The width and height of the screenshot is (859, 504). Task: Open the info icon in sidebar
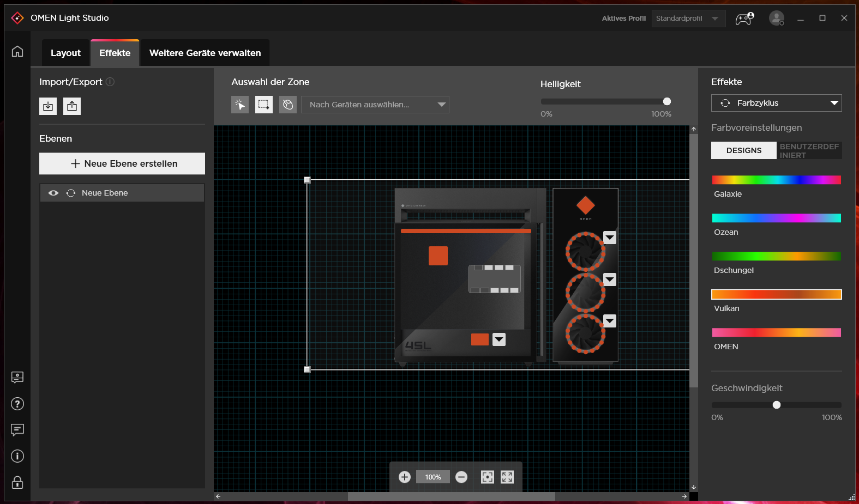pos(17,456)
